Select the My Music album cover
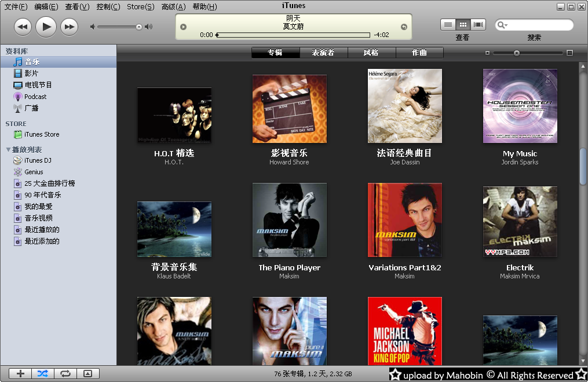This screenshot has height=382, width=588. pyautogui.click(x=520, y=106)
